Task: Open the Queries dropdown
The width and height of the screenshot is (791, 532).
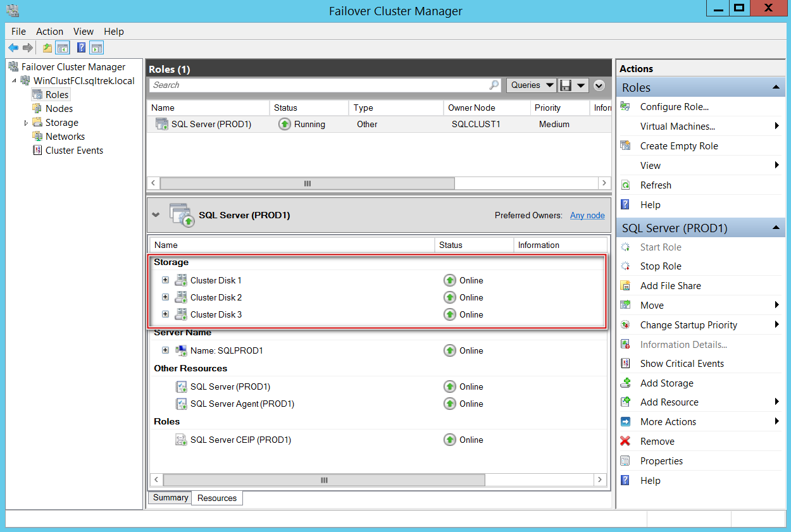Action: tap(531, 85)
